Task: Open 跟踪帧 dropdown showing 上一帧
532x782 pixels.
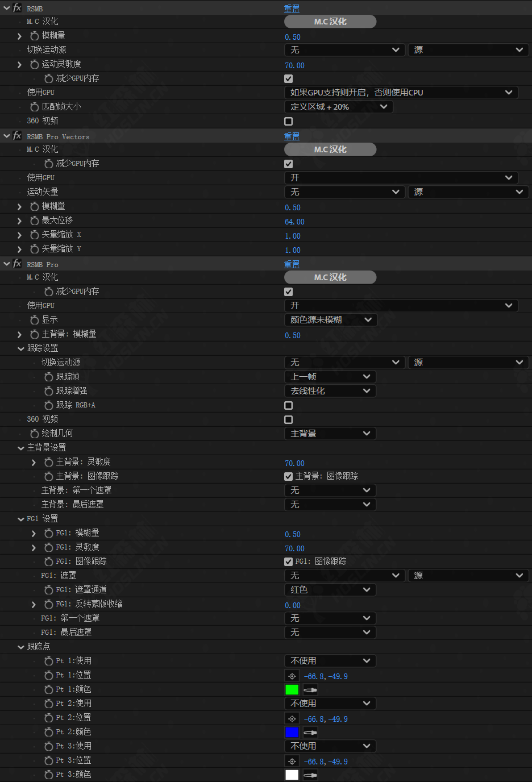Action: tap(330, 377)
